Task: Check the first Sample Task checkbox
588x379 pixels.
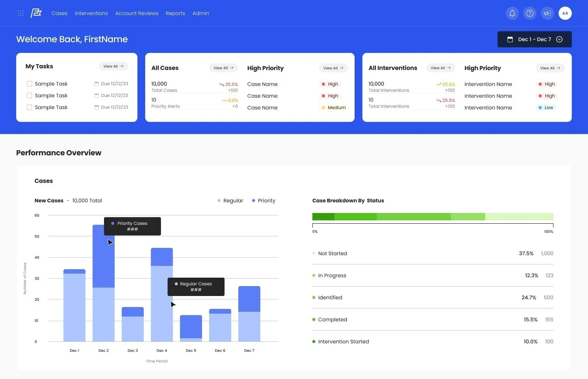Action: pos(29,84)
